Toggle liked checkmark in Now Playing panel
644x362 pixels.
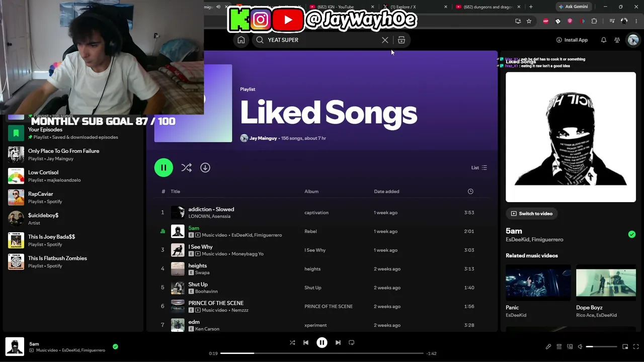click(632, 234)
